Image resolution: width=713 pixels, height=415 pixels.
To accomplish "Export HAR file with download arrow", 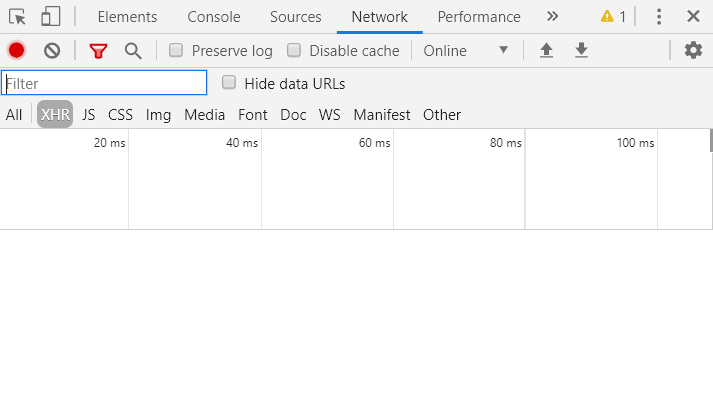I will (x=581, y=50).
